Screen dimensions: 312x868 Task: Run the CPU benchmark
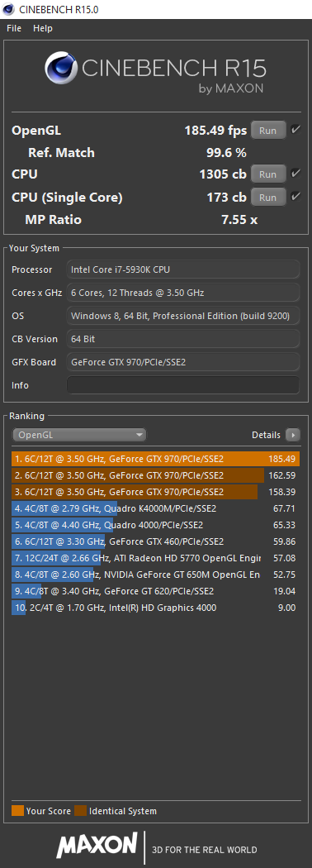pos(268,174)
